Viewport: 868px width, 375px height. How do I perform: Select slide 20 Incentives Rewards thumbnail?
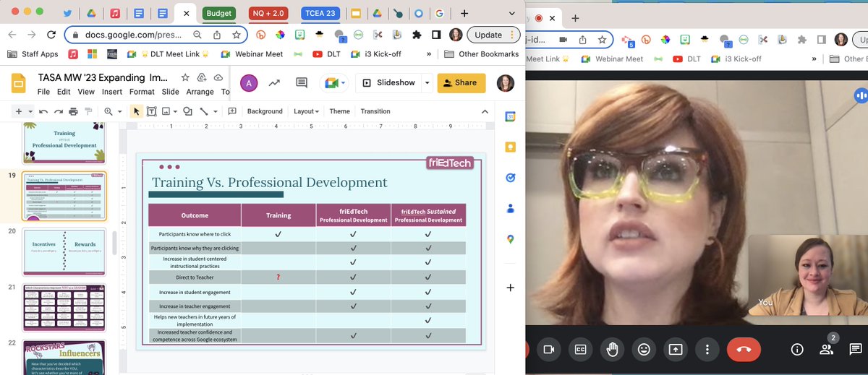coord(64,252)
